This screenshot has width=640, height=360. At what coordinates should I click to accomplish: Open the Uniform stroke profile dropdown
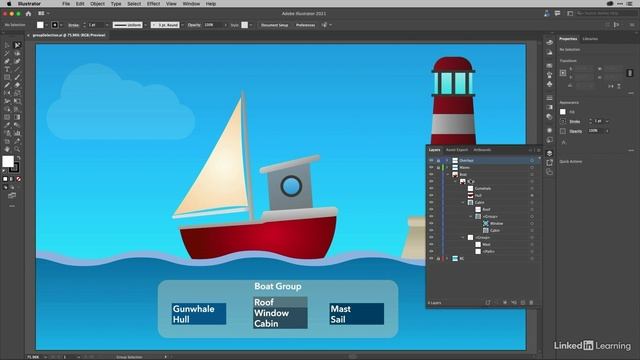[x=145, y=25]
